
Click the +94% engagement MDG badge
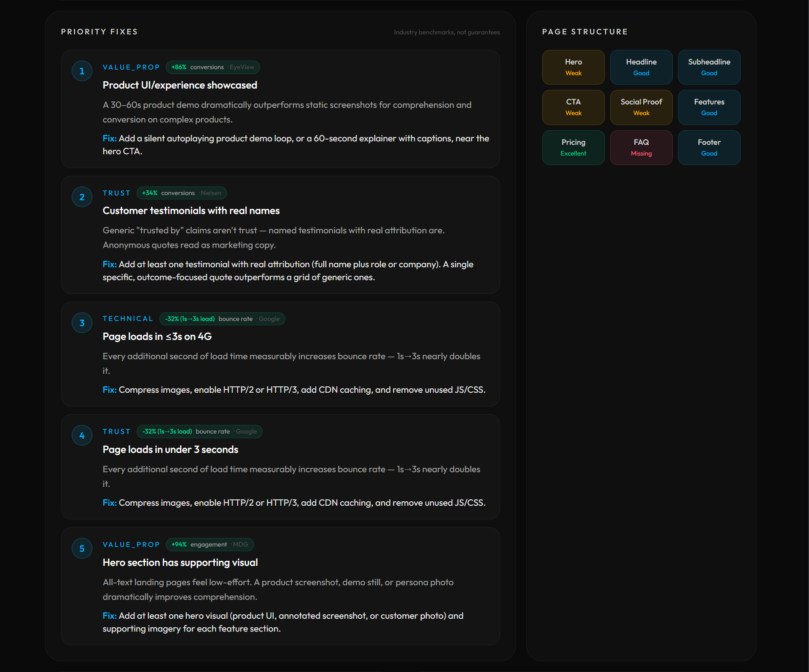pyautogui.click(x=210, y=545)
